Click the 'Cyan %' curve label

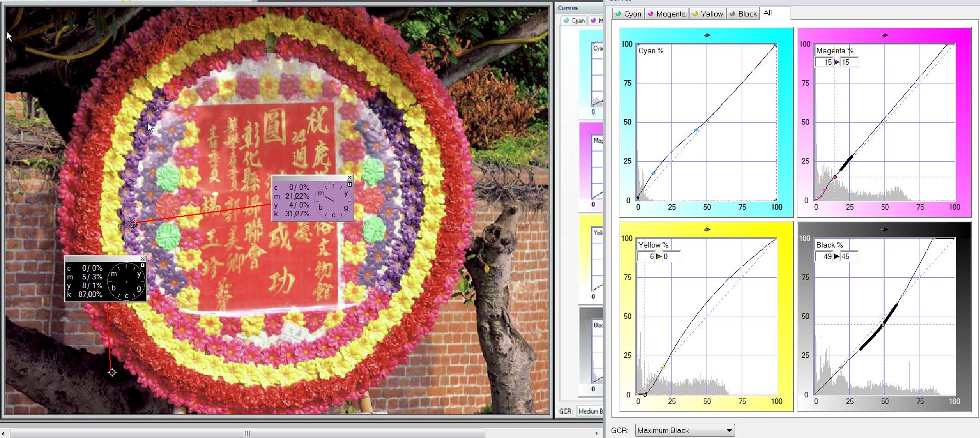click(651, 50)
